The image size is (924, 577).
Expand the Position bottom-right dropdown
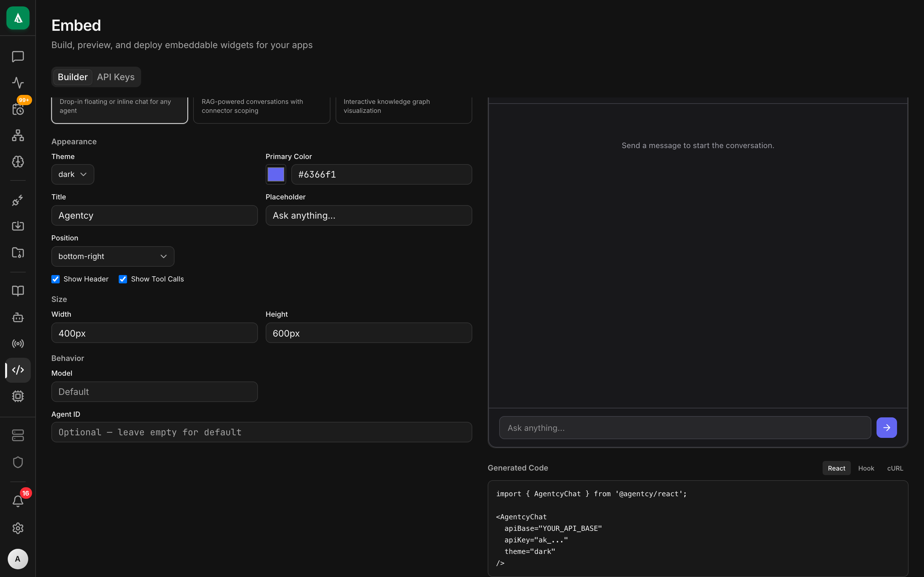pyautogui.click(x=113, y=256)
